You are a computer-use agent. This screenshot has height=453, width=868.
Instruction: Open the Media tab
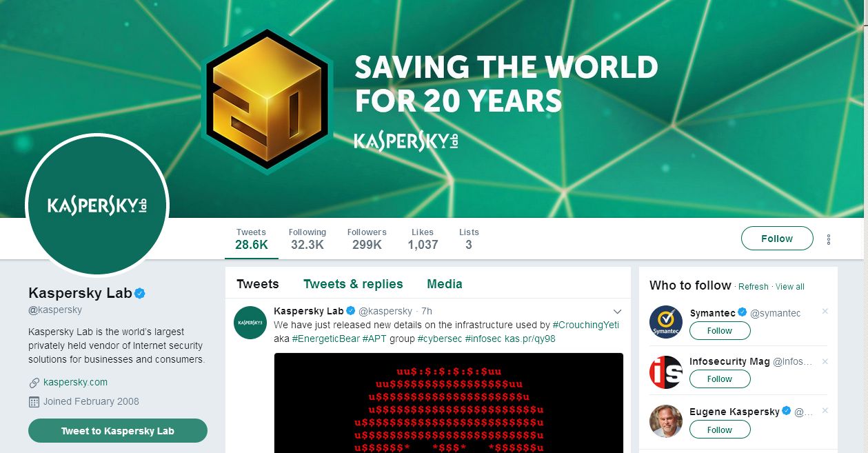pos(445,284)
